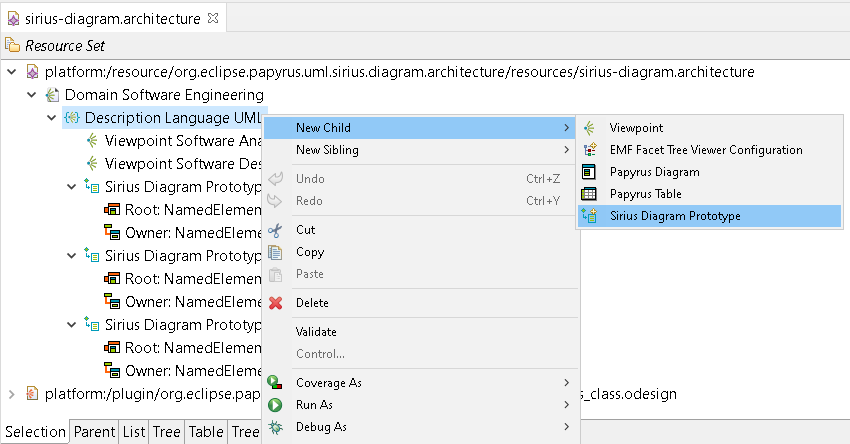Click the scissors Cut icon

tap(275, 230)
